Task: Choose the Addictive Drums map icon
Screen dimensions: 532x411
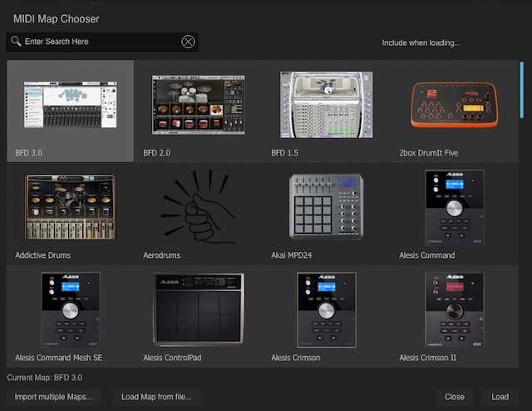Action: point(71,207)
